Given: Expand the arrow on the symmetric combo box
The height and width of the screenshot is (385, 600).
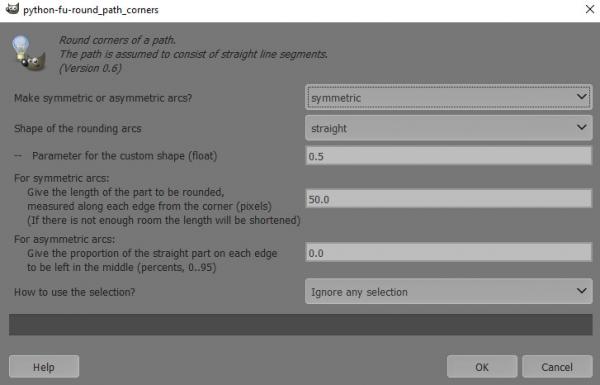Looking at the screenshot, I should [x=581, y=97].
